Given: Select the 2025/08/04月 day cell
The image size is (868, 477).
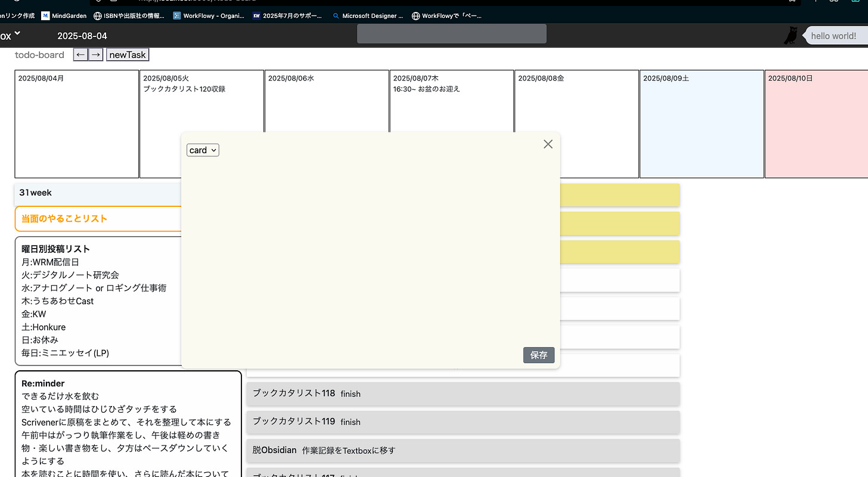Looking at the screenshot, I should click(77, 124).
